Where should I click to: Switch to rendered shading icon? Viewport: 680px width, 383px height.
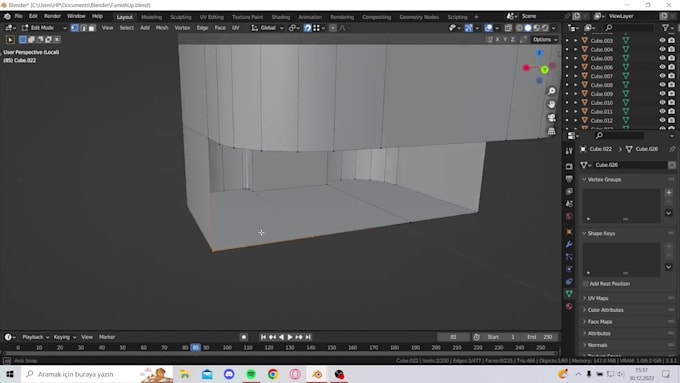545,28
